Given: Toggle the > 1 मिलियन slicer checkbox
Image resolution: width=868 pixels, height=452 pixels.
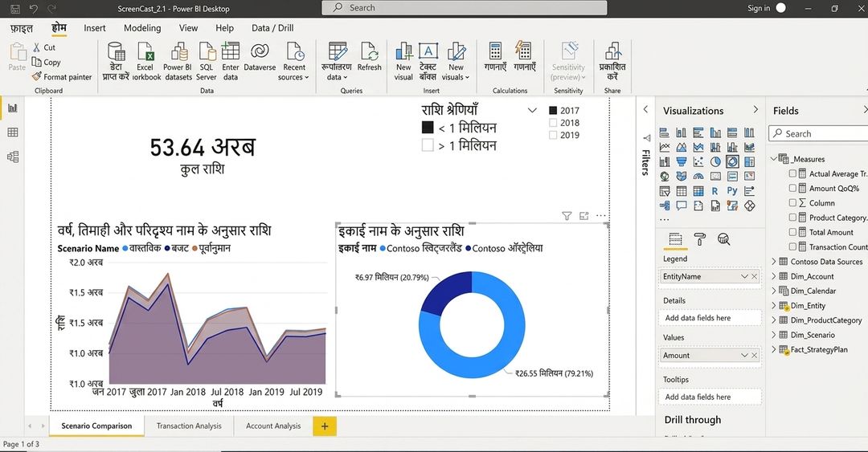Looking at the screenshot, I should [x=428, y=145].
